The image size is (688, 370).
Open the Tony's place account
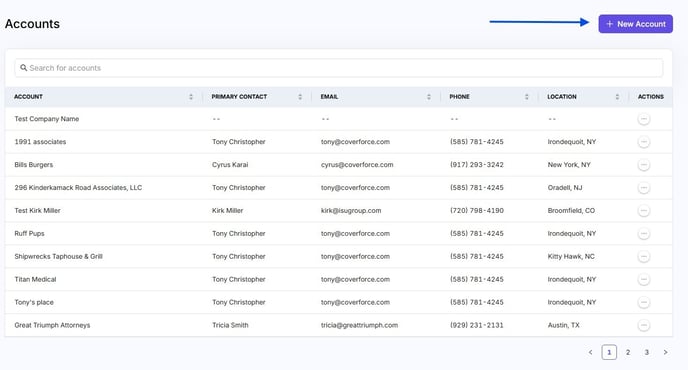coord(34,302)
